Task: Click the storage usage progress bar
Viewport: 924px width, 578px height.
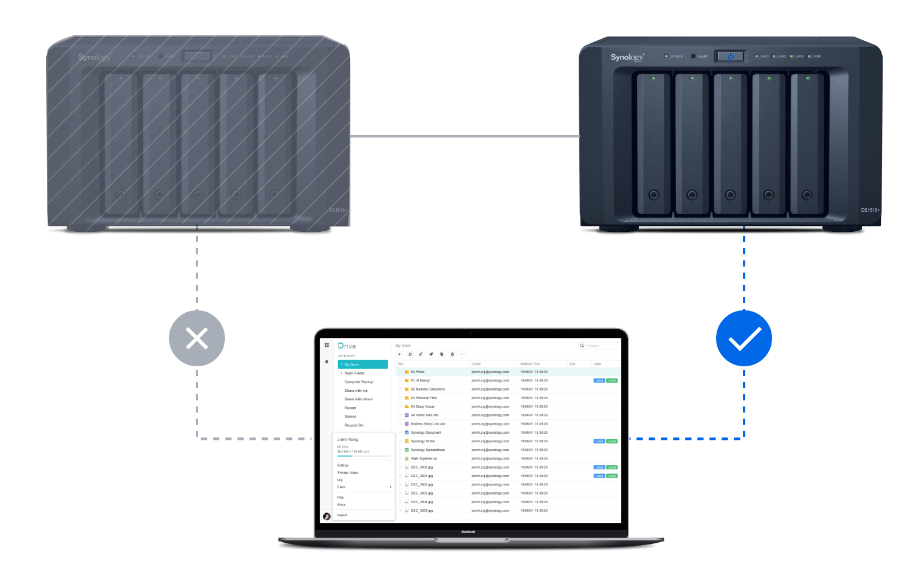Action: click(x=364, y=456)
